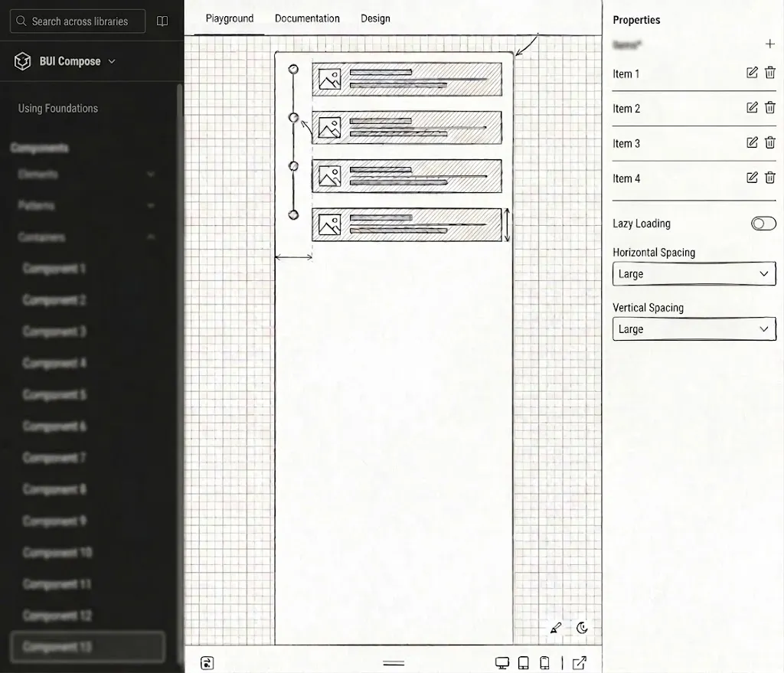Click the second list card image
This screenshot has width=784, height=673.
pyautogui.click(x=329, y=128)
